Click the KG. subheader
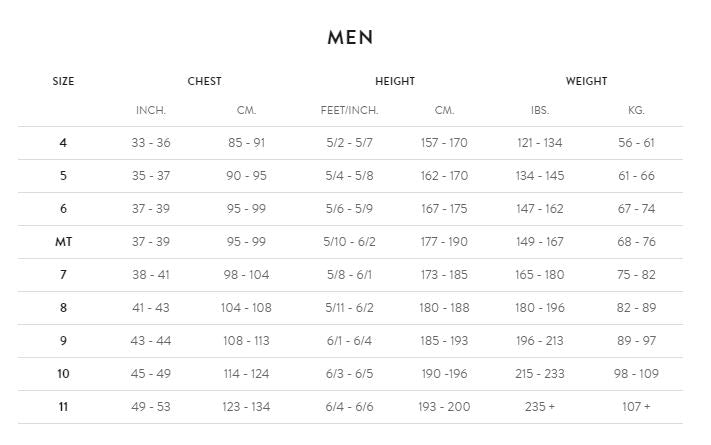The height and width of the screenshot is (445, 711). [x=636, y=110]
